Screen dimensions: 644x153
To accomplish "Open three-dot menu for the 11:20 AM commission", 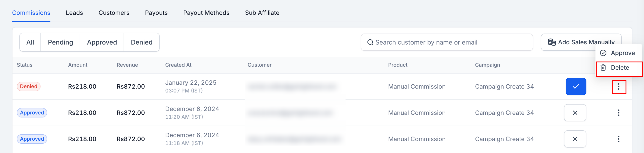I will [619, 113].
